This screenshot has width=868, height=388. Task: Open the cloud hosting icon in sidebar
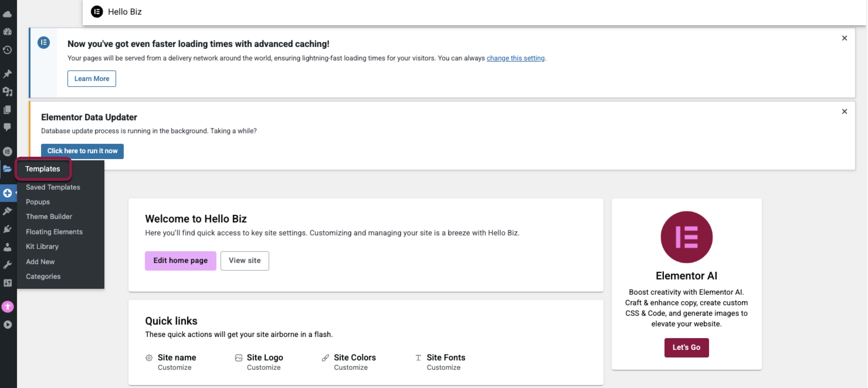(7, 14)
